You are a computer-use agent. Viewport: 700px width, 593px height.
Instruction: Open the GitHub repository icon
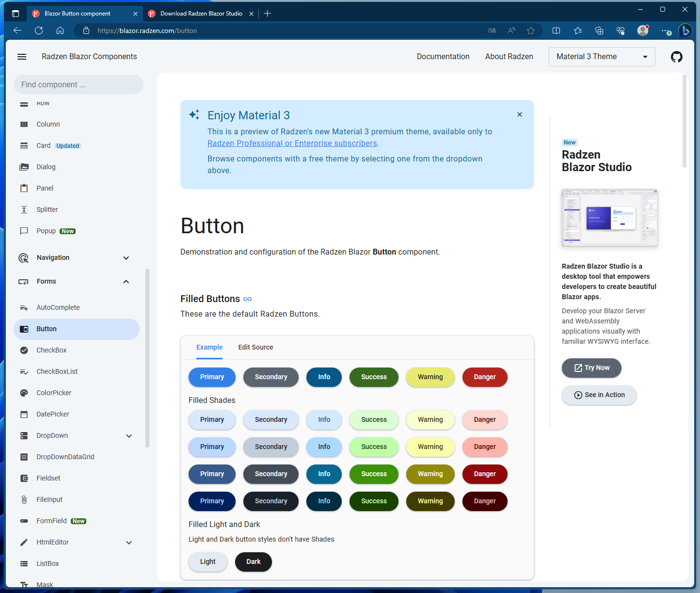[x=677, y=56]
